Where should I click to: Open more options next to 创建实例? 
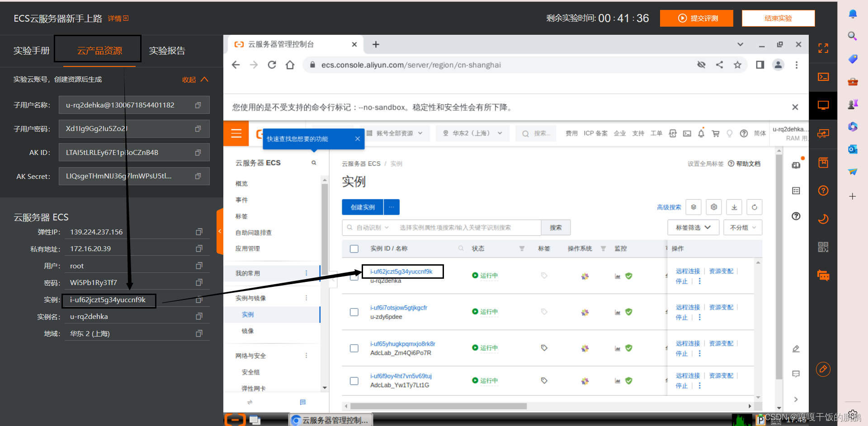pos(392,207)
